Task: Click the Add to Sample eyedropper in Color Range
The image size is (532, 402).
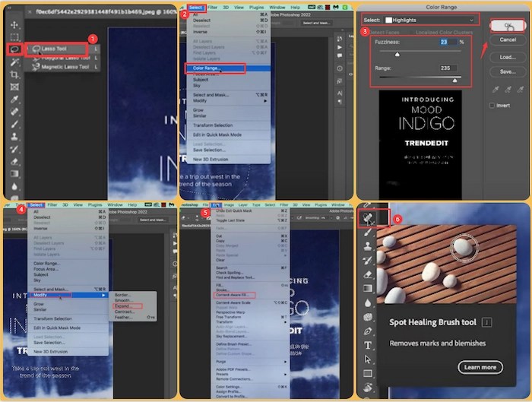Action: tap(508, 90)
